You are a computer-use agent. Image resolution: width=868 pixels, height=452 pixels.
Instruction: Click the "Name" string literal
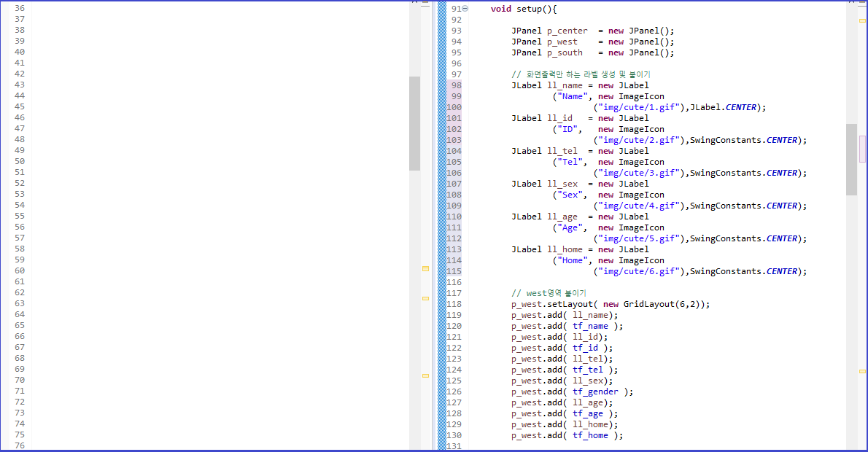tap(573, 96)
